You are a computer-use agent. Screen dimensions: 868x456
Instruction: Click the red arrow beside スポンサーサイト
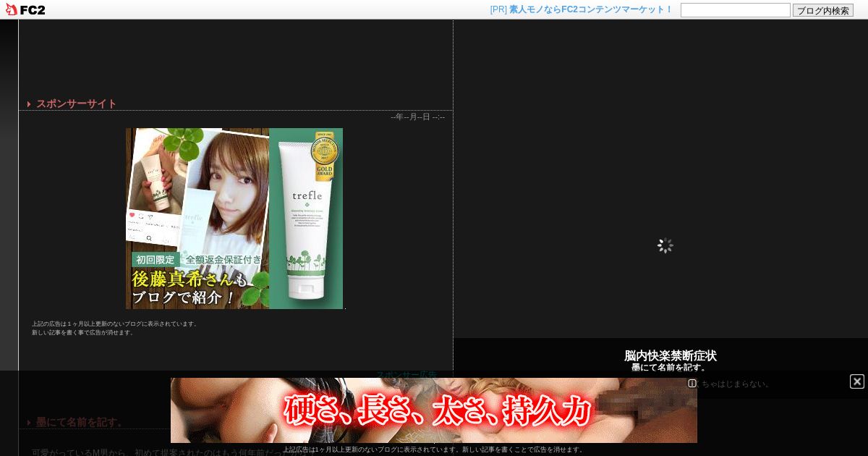pyautogui.click(x=29, y=104)
